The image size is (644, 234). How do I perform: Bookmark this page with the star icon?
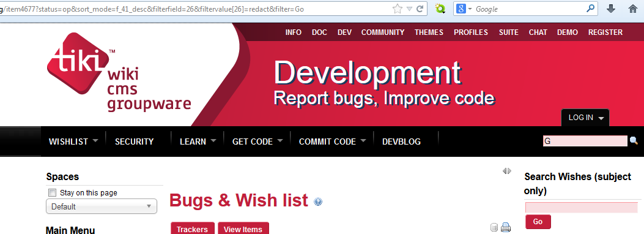click(x=397, y=9)
